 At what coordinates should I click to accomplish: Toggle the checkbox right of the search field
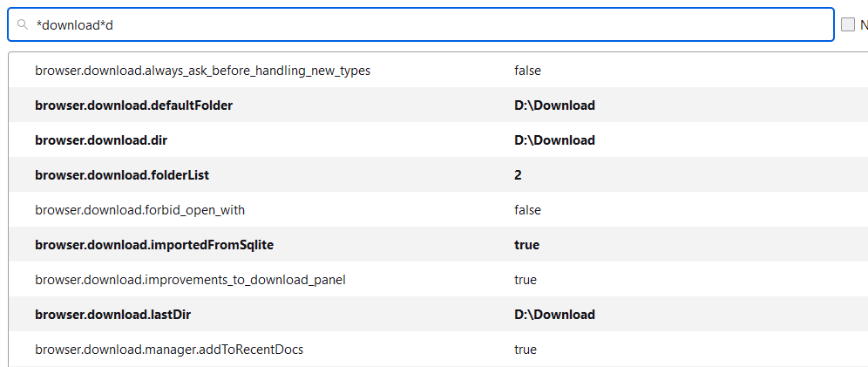848,24
